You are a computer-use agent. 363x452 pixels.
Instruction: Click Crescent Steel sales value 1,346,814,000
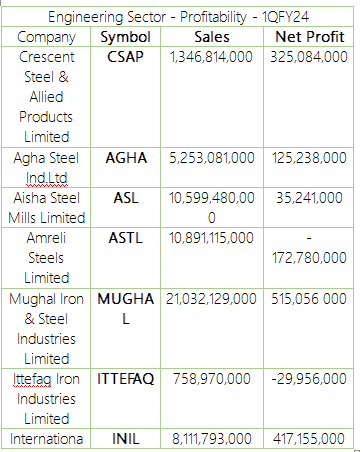coord(211,57)
